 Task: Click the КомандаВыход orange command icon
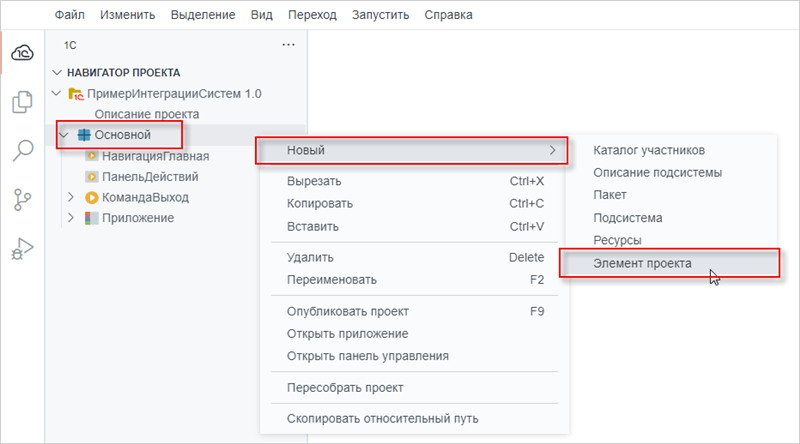tap(92, 197)
